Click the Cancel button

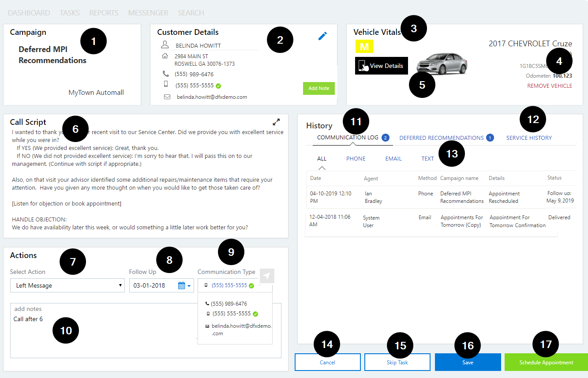pyautogui.click(x=328, y=362)
